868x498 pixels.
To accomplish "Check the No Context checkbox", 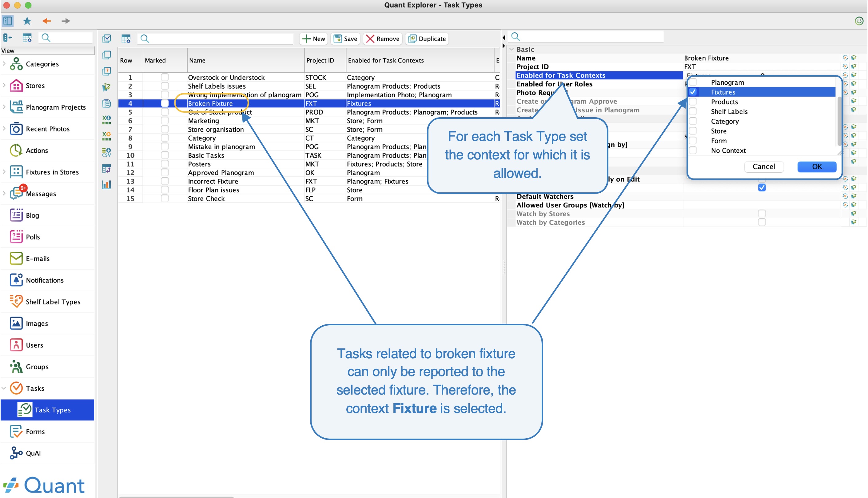I will [693, 151].
